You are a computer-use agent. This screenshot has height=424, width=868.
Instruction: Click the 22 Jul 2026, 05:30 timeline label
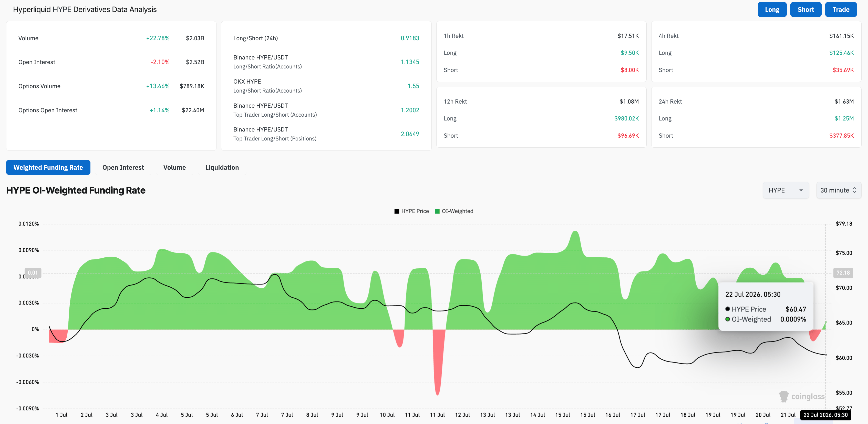point(825,415)
